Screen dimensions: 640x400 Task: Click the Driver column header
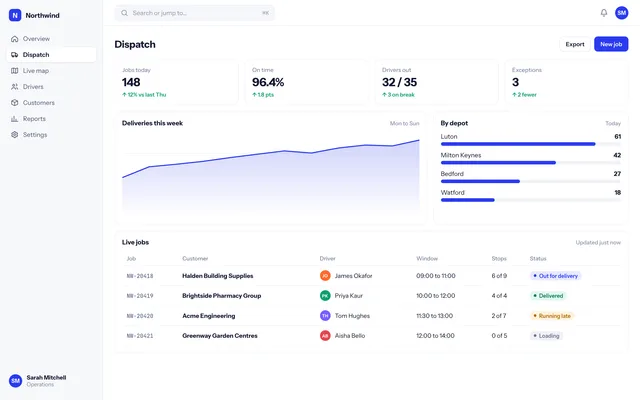(327, 258)
